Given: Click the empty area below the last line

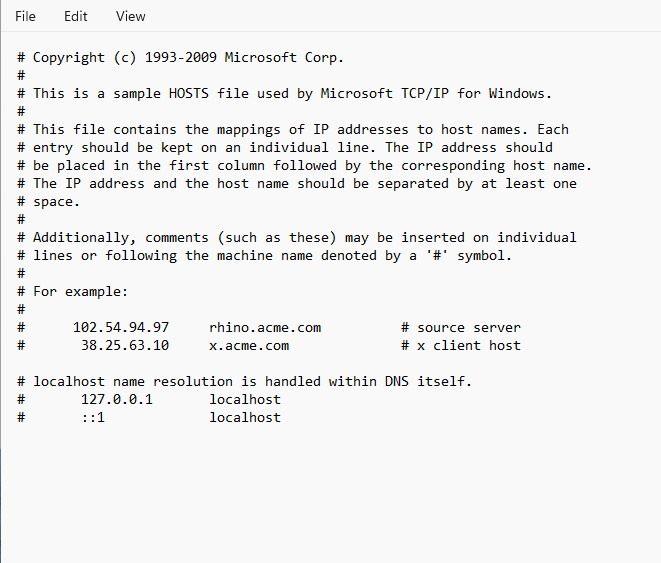Looking at the screenshot, I should (330, 490).
